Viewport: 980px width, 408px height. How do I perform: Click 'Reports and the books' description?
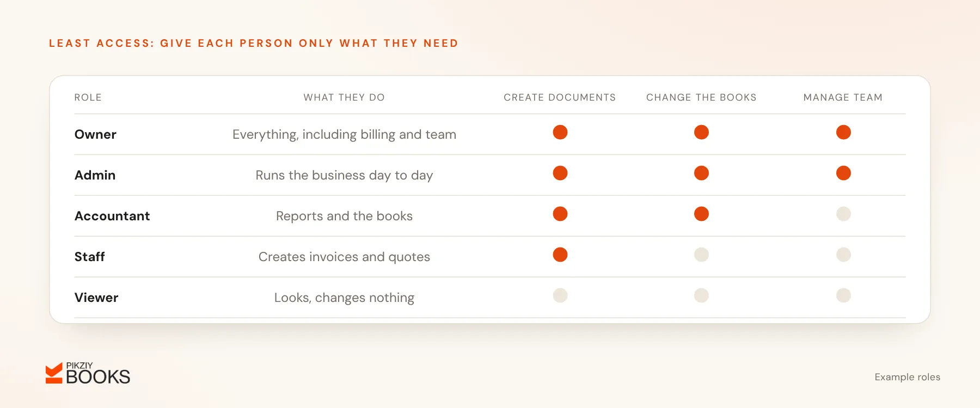coord(344,216)
